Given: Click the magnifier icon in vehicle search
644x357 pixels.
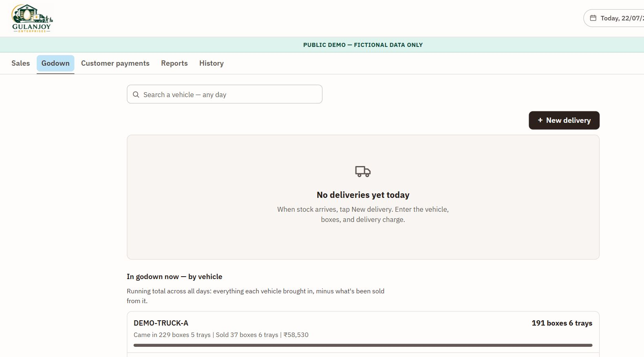Looking at the screenshot, I should [136, 95].
